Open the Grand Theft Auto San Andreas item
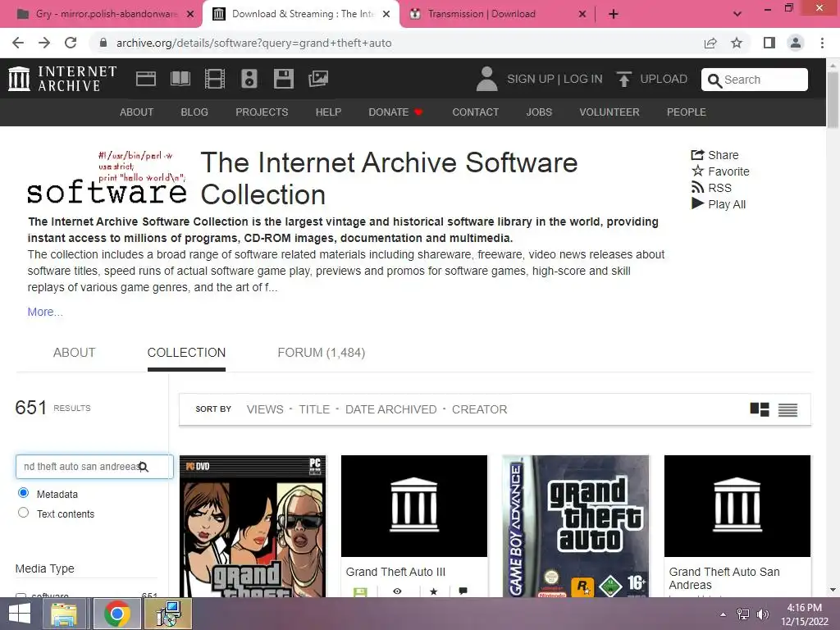The image size is (840, 630). (724, 578)
